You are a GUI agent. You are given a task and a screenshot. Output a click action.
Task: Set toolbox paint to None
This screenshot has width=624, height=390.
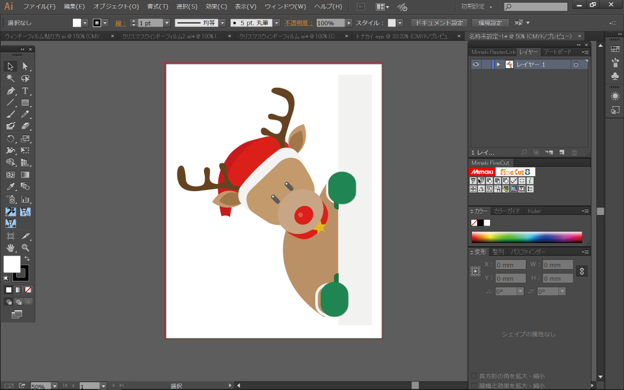point(28,290)
